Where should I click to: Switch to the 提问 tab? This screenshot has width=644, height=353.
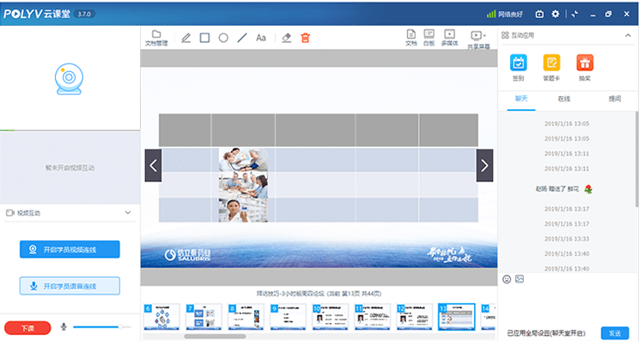point(614,99)
